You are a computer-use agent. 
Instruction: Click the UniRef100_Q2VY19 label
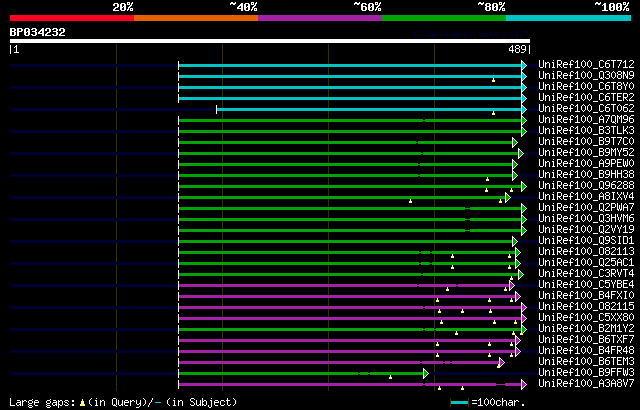[586, 229]
